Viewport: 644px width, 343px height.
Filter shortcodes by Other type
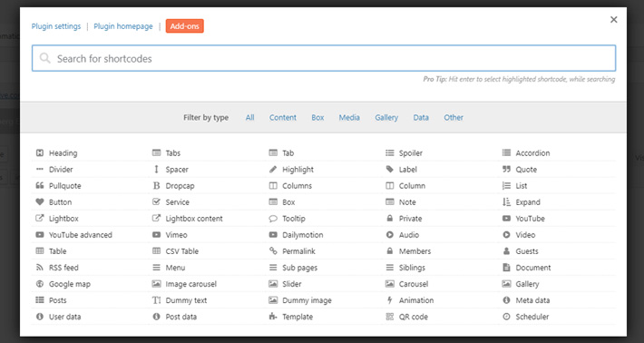tap(454, 117)
